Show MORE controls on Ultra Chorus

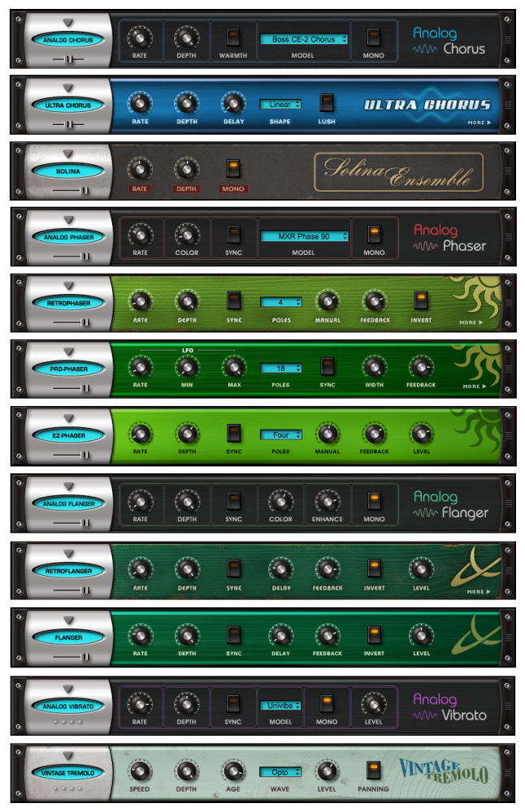[479, 123]
